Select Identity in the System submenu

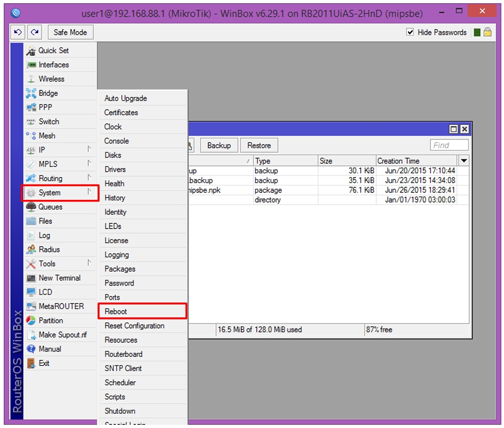(143, 212)
